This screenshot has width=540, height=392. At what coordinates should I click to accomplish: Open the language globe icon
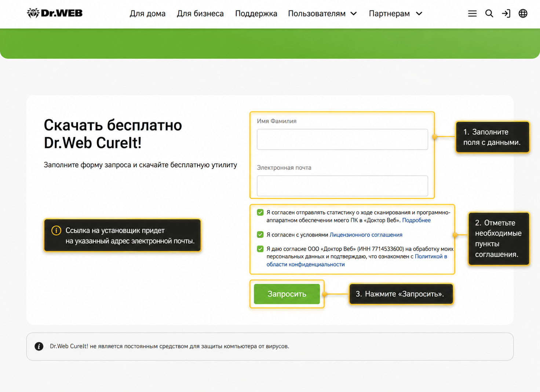(x=523, y=14)
